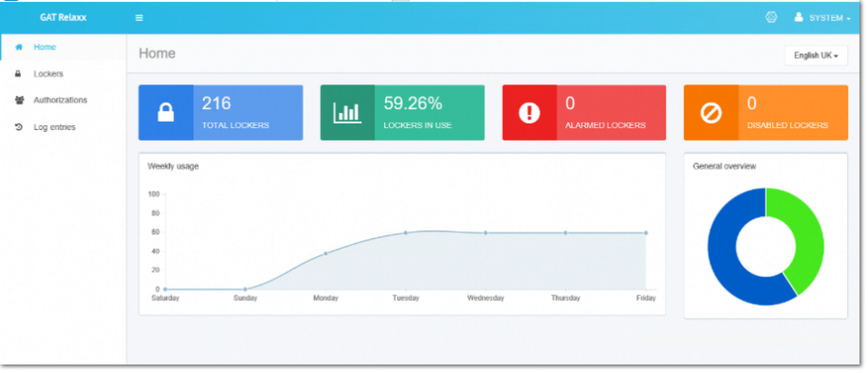The height and width of the screenshot is (373, 868).
Task: Expand the English UK language dropdown
Action: click(x=816, y=56)
